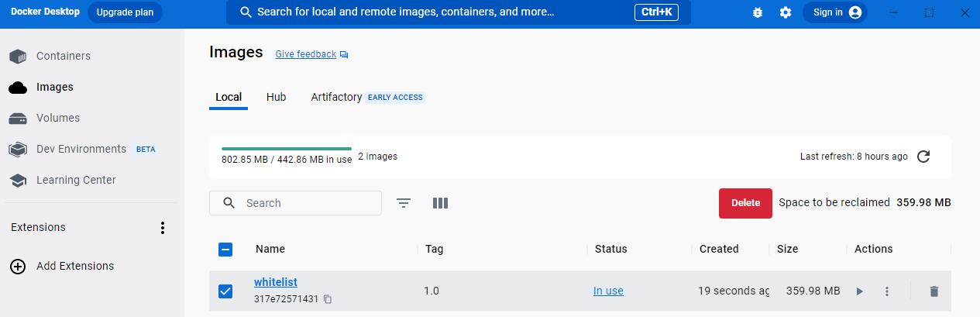Click the 19 seconds ago created cell
Viewport: 980px width, 317px height.
734,291
